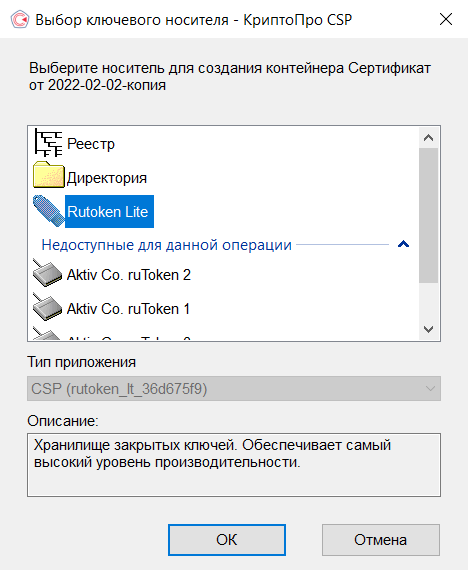Click inside the Описание text box

234,465
